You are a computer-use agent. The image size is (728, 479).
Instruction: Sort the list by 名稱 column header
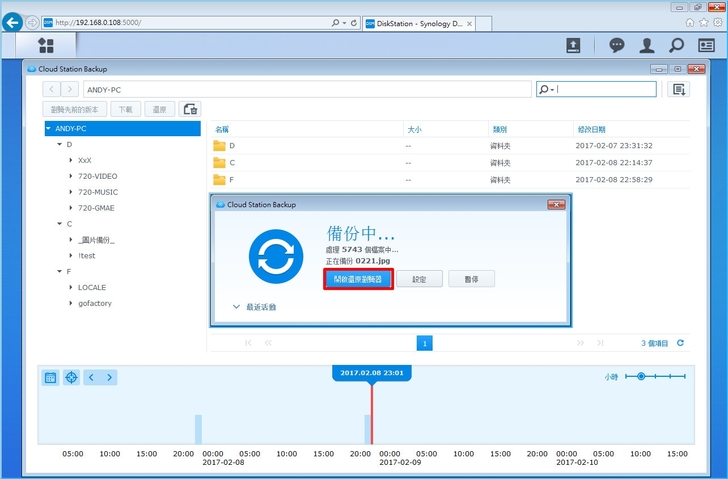pos(222,129)
